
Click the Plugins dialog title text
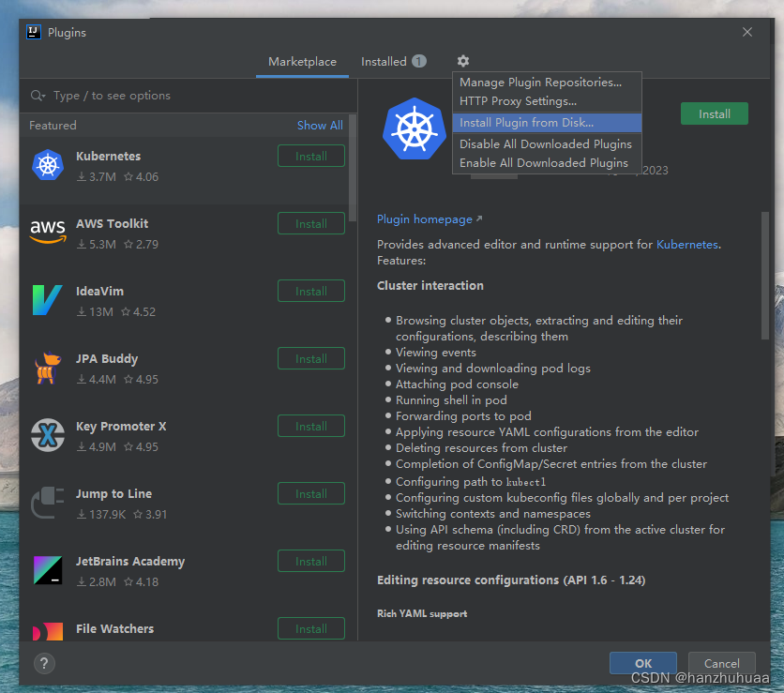coord(67,33)
